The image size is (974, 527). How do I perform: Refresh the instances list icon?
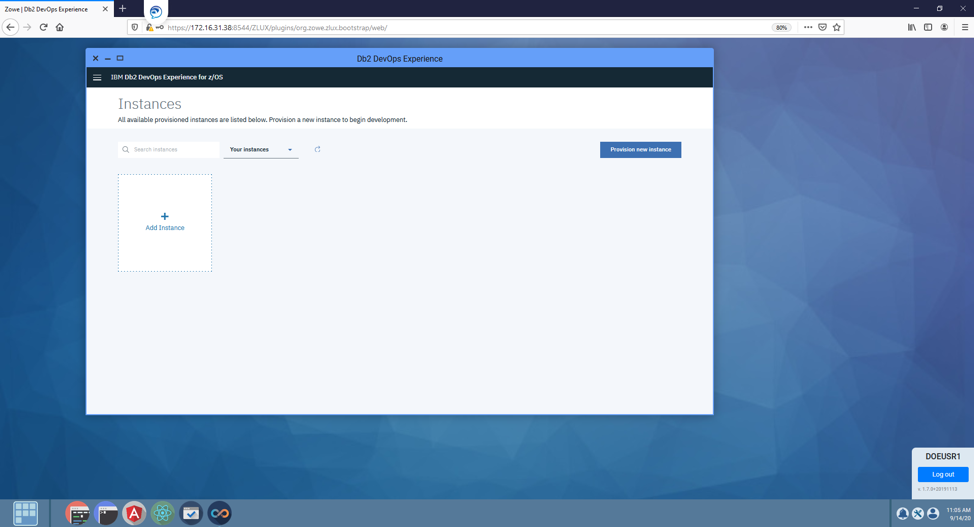317,149
